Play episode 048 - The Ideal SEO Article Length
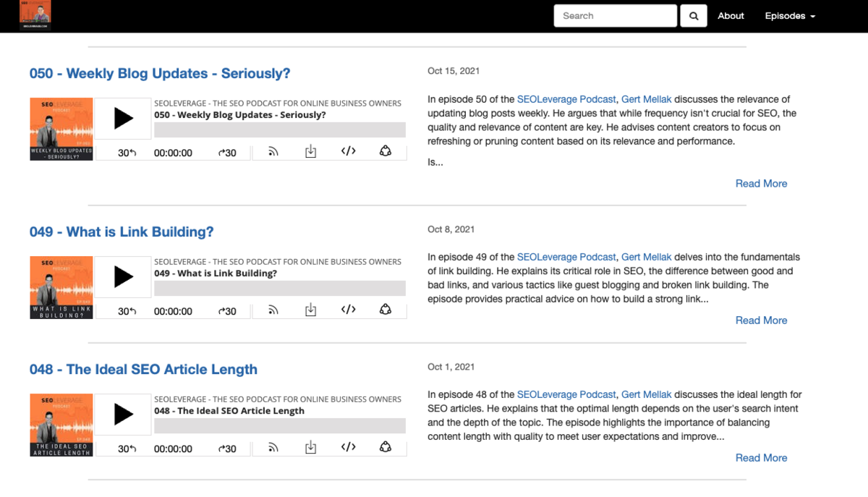 (123, 415)
